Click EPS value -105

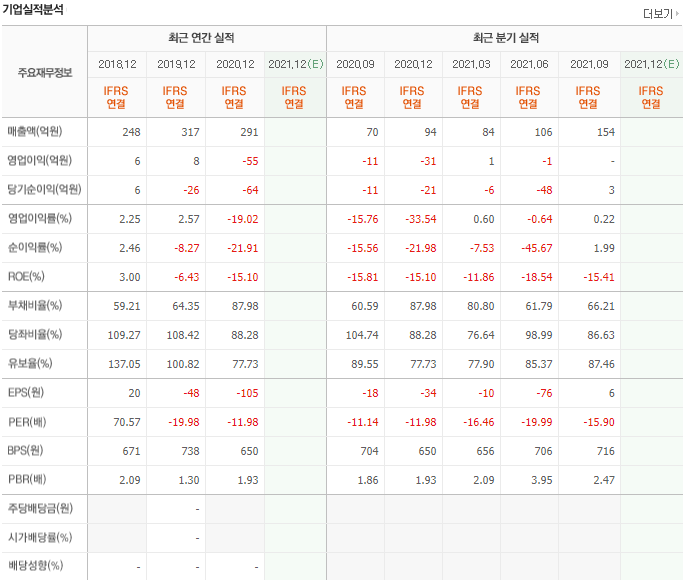click(247, 393)
